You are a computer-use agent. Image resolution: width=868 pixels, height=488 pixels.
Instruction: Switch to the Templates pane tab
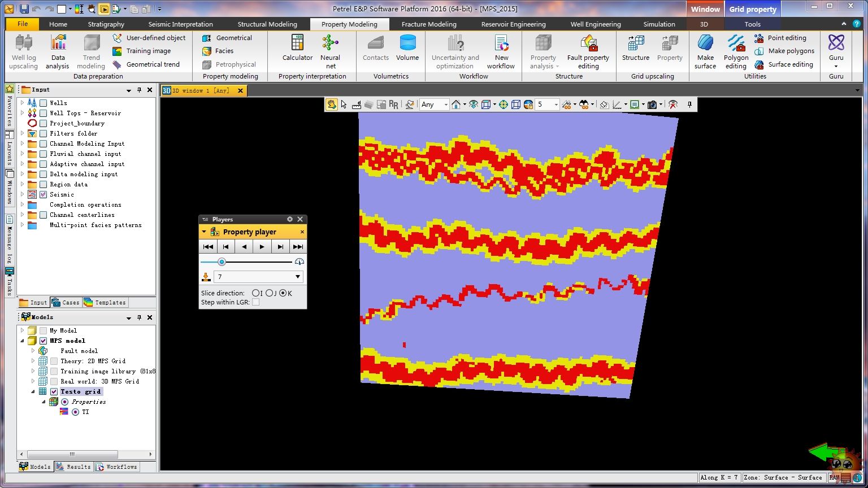click(105, 302)
